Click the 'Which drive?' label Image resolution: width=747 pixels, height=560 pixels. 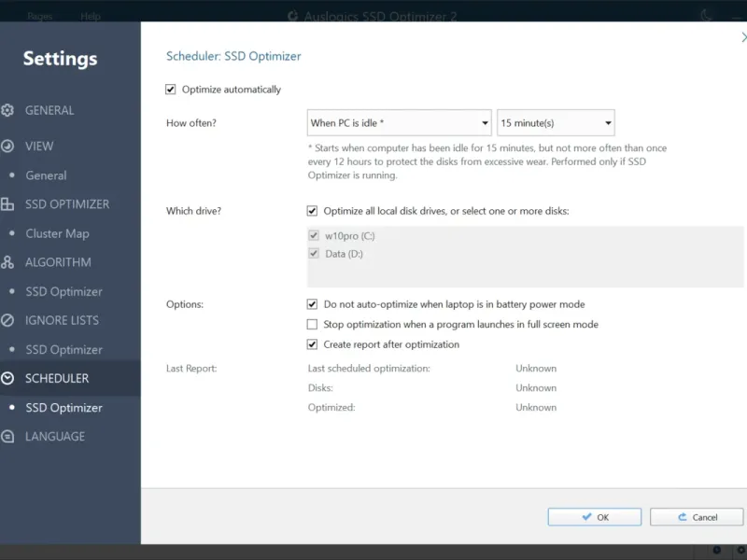coord(193,211)
